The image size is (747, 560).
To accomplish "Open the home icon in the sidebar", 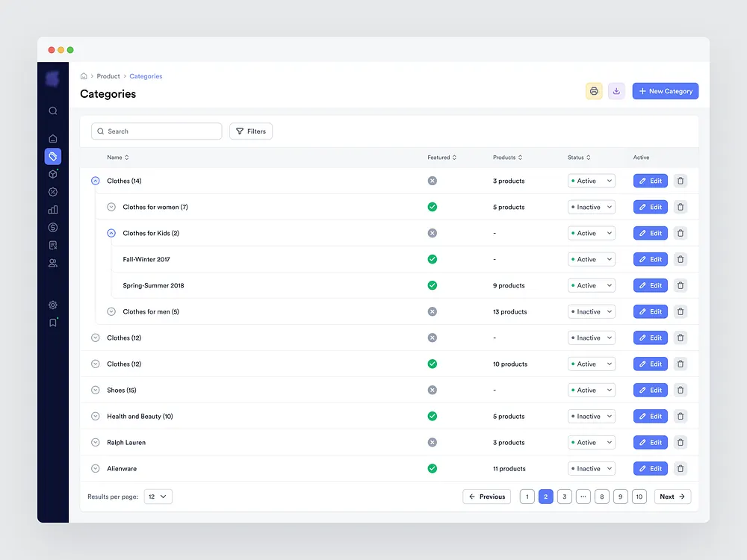I will 53,138.
